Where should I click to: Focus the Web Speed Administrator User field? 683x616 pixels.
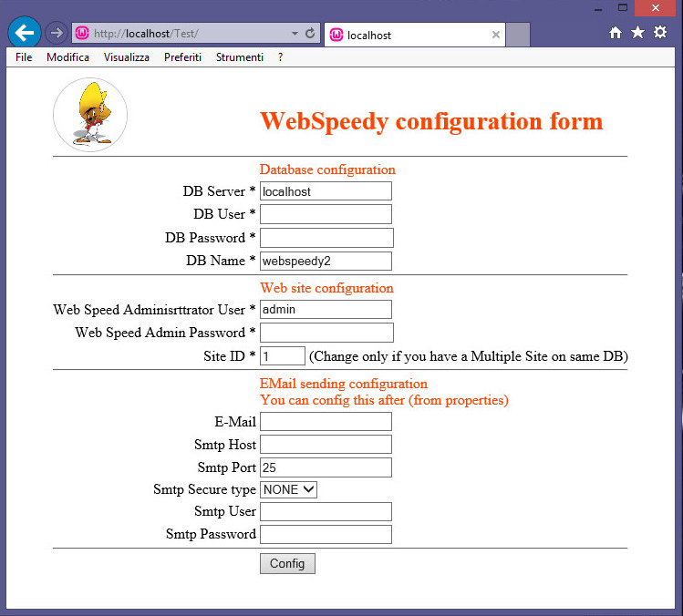tap(326, 310)
